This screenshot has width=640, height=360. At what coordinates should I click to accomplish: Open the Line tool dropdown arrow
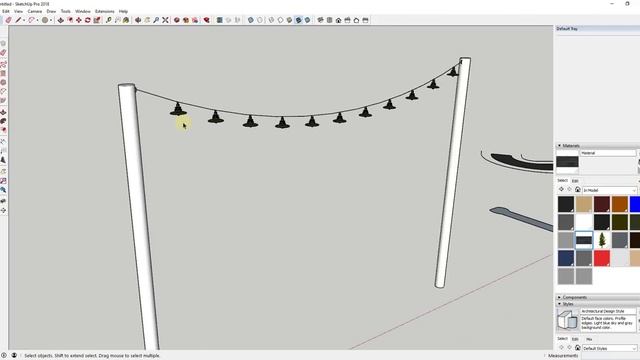tap(24, 20)
